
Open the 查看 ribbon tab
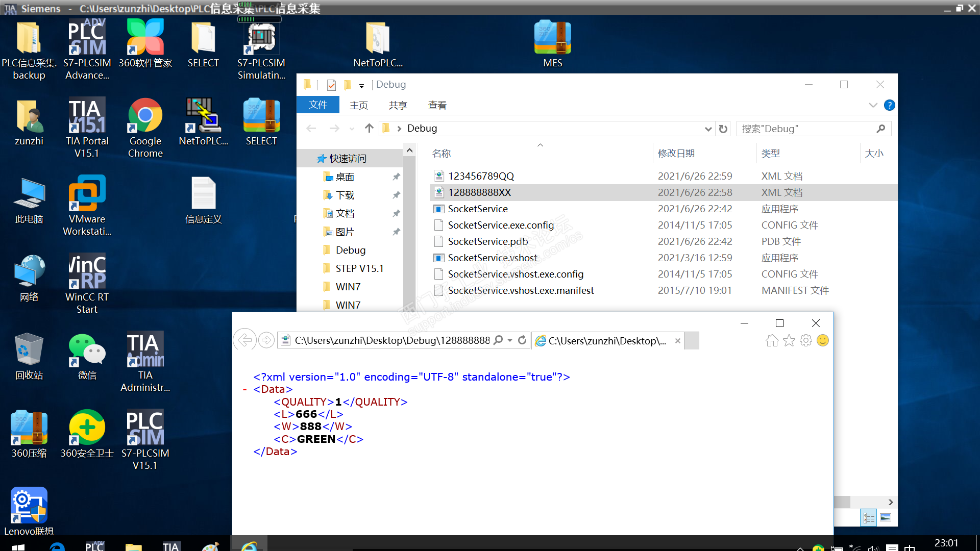click(x=437, y=105)
